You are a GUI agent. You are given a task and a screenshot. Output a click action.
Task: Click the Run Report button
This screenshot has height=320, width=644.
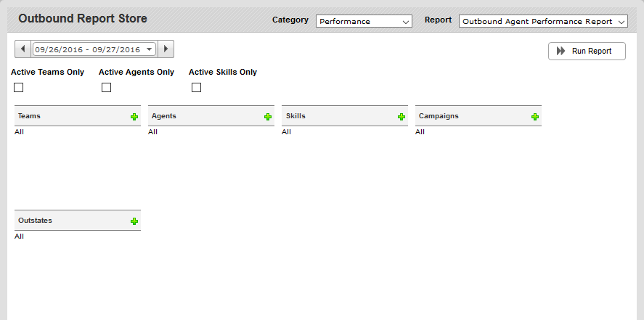click(x=587, y=52)
